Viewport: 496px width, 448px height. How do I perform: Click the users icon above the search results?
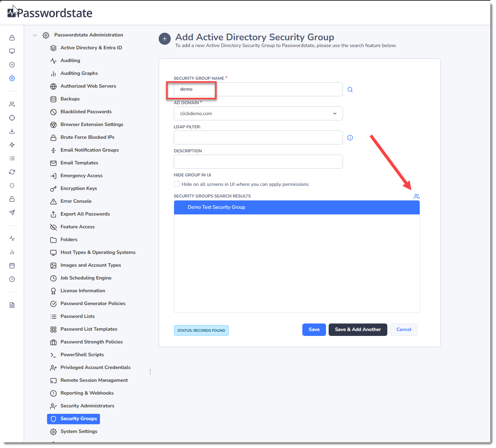417,196
